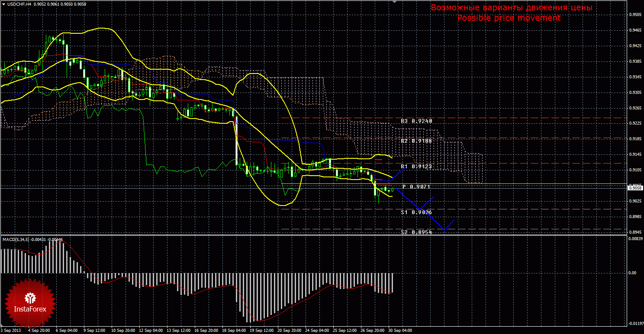
Task: Click the MACD zero level 0.00 label
Action: [632, 273]
